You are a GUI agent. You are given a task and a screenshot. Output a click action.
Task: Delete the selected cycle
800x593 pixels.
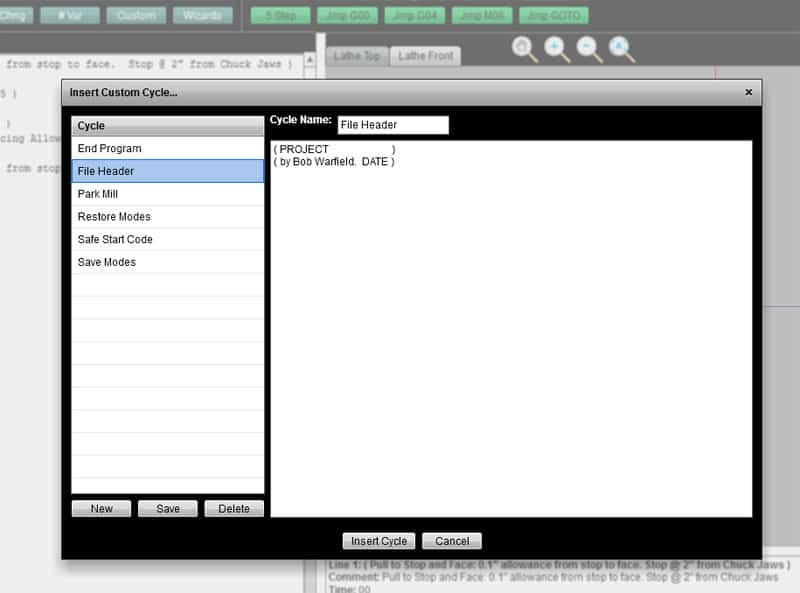tap(233, 508)
